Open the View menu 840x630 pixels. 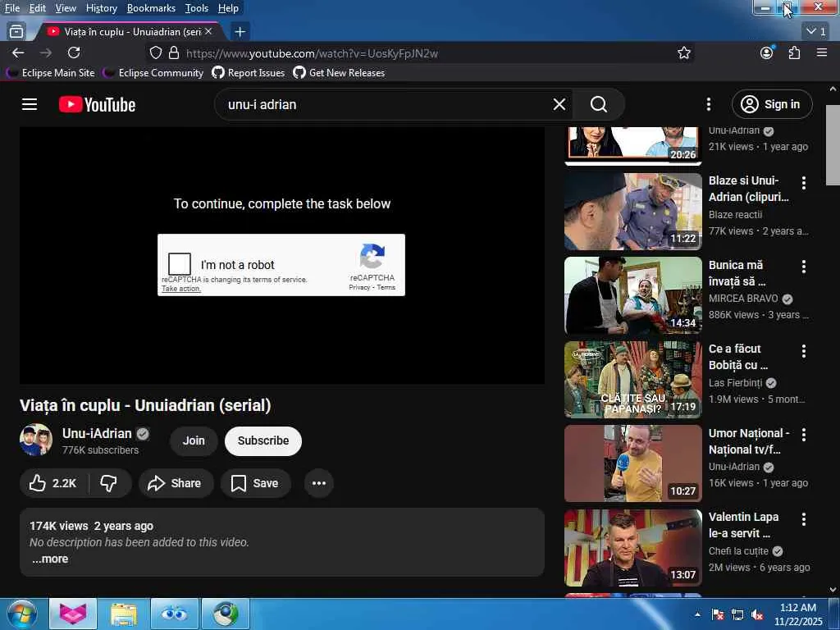point(66,8)
